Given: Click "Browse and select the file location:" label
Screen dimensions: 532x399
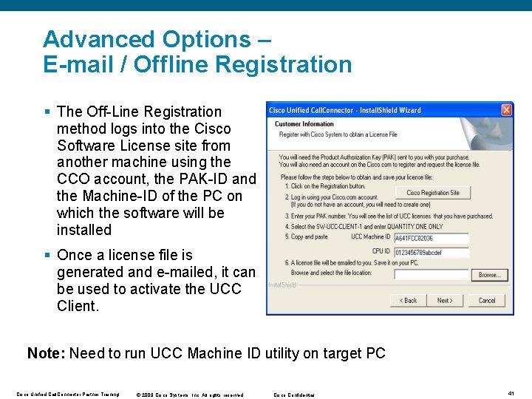Looking at the screenshot, I should (331, 273).
